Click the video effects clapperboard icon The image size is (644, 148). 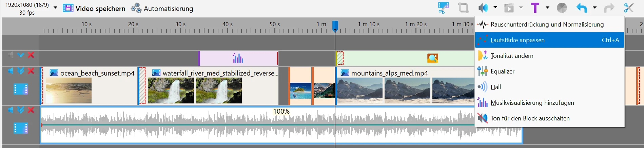pos(509,8)
